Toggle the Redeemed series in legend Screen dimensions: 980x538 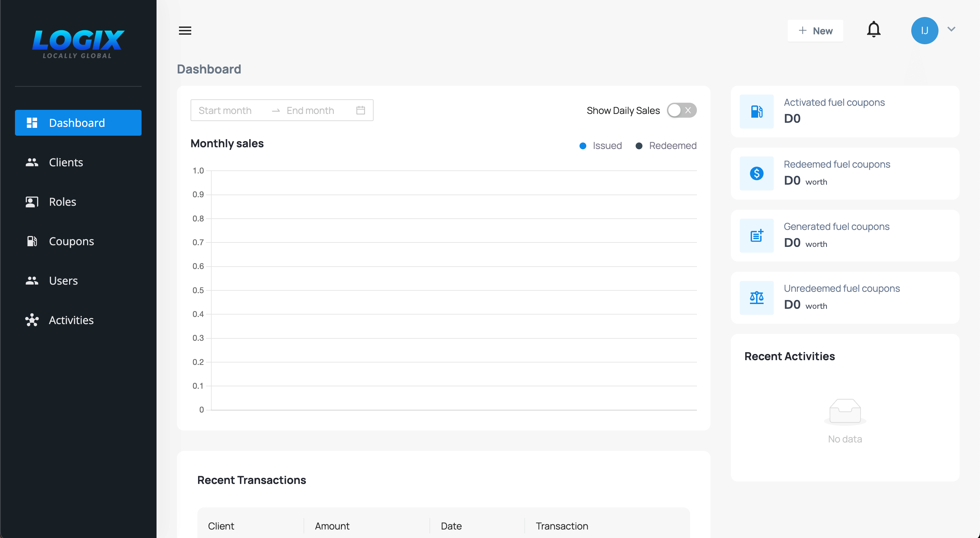pos(666,146)
